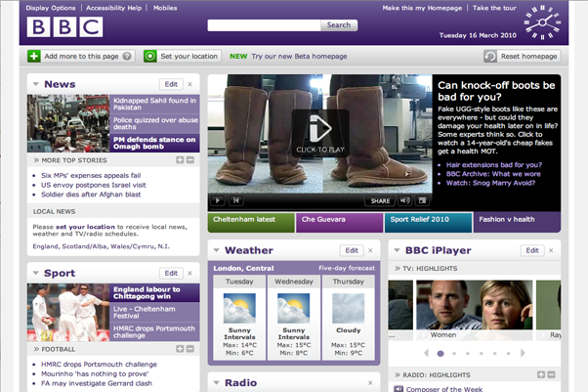
Task: Select the second iPlayer carousel dot
Action: (x=454, y=353)
